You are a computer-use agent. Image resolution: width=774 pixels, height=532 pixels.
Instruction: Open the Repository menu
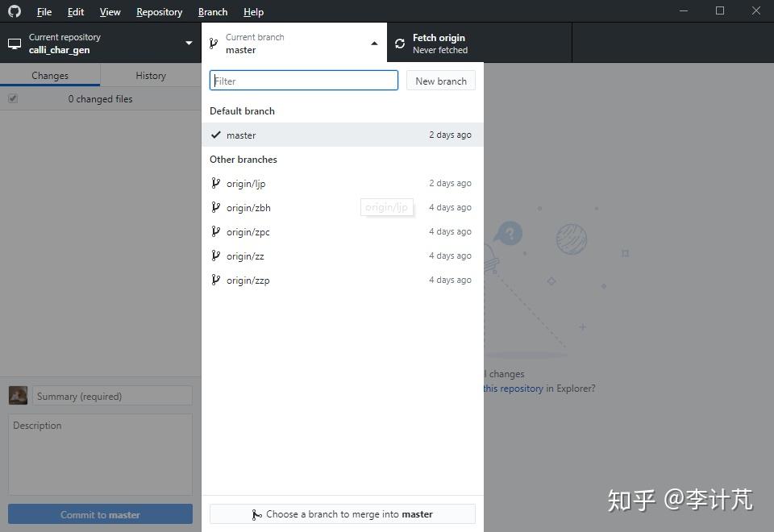point(159,11)
